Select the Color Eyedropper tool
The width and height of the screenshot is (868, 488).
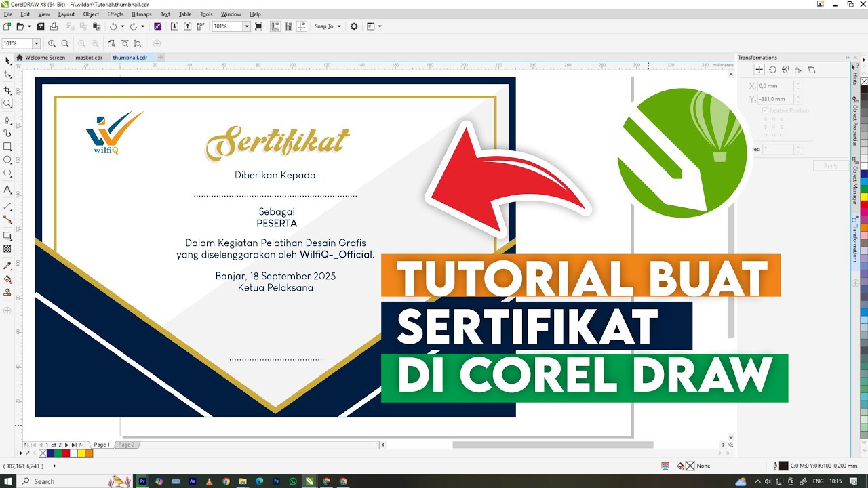coord(7,265)
